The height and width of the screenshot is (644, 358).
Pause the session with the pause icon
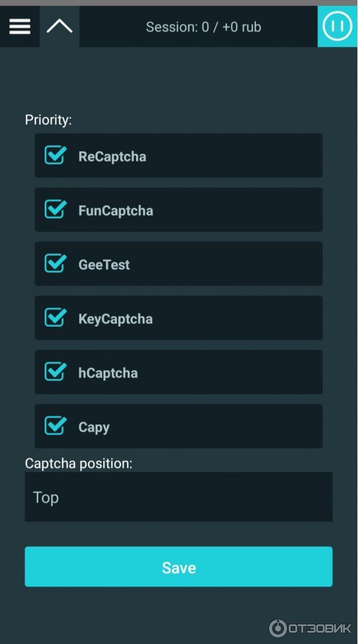click(337, 26)
